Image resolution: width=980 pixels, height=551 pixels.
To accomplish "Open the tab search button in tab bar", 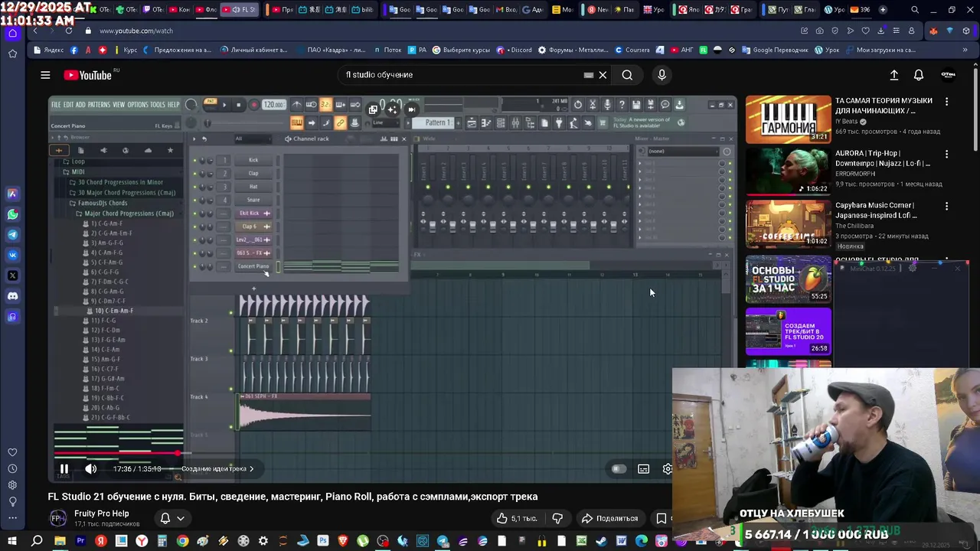I will coord(915,10).
